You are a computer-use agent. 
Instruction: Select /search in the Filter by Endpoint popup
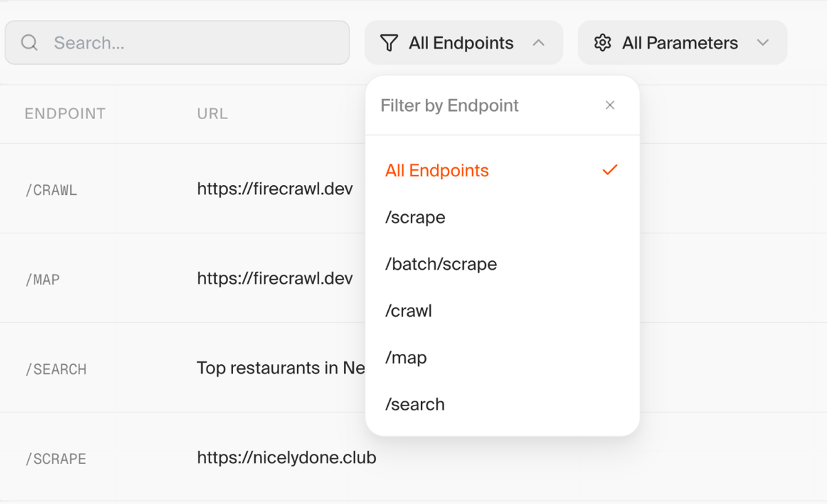pos(414,404)
